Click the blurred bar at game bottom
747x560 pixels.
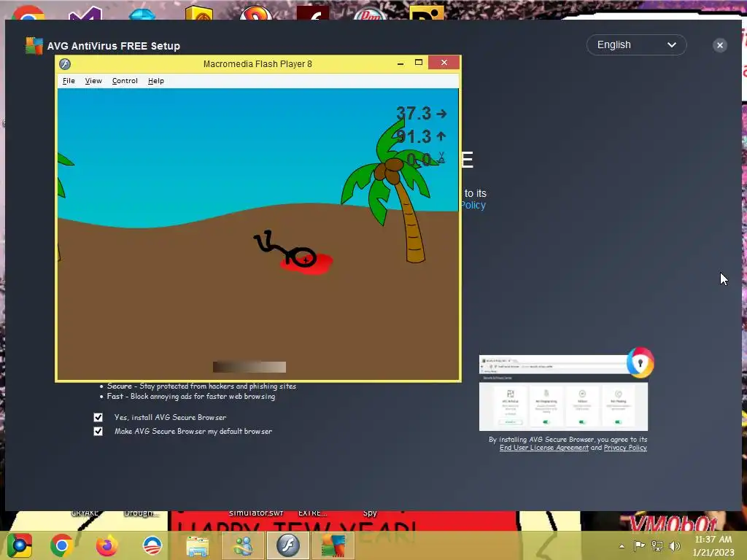click(x=249, y=367)
